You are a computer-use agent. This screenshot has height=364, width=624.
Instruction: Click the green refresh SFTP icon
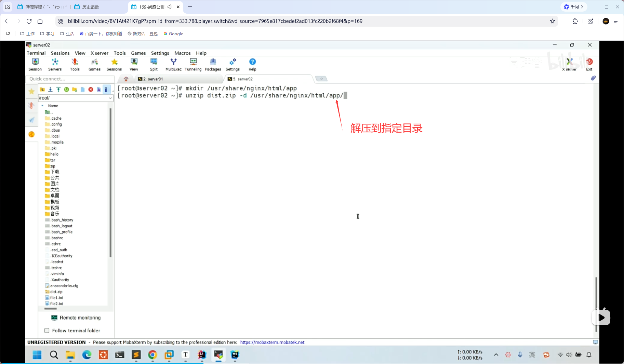point(66,90)
